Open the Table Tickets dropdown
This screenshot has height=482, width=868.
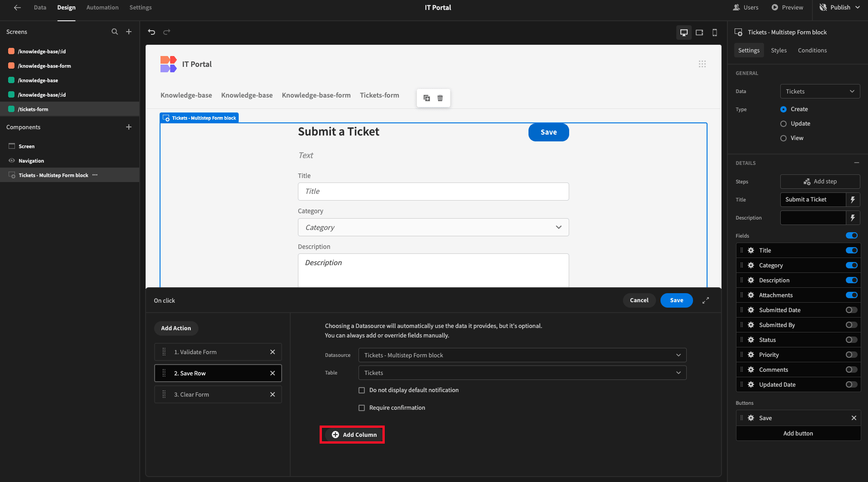pos(522,373)
